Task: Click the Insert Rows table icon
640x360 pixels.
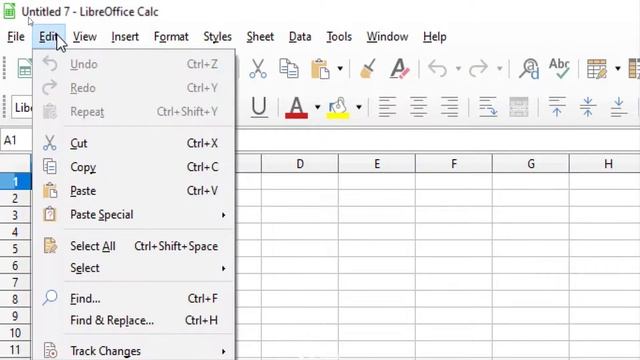Action: click(597, 68)
